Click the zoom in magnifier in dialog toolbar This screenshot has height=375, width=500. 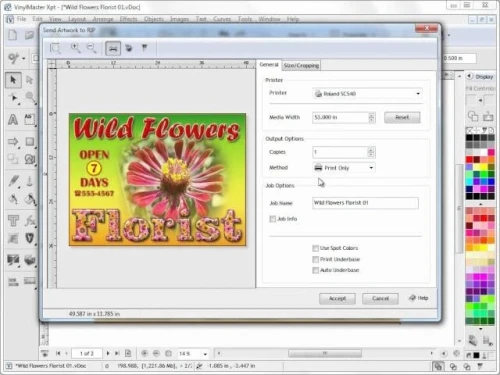click(76, 48)
